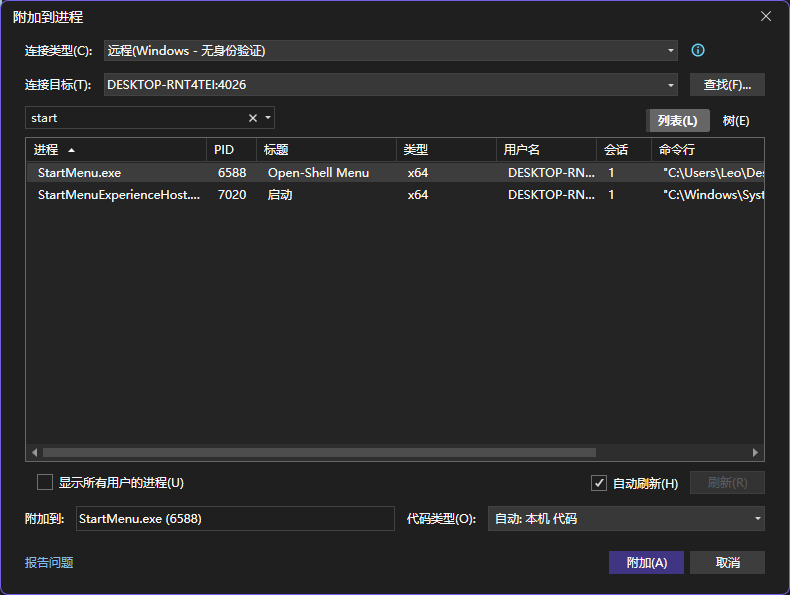Click the 附加 button to attach
The height and width of the screenshot is (595, 790).
point(646,563)
